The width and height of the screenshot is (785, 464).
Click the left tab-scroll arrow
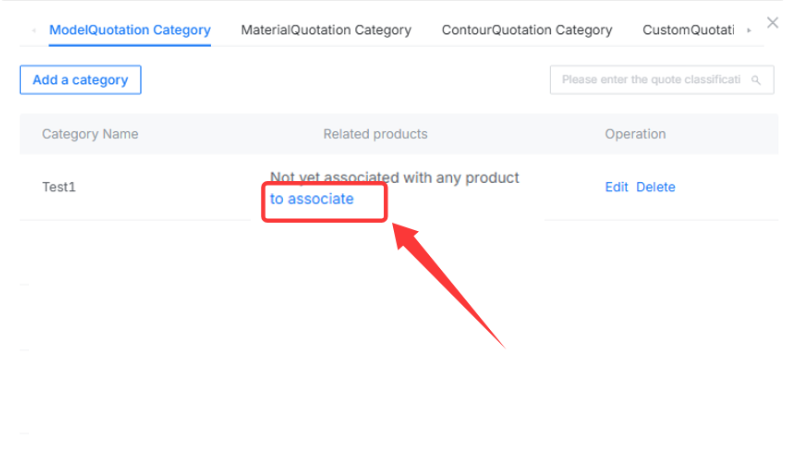coord(34,31)
